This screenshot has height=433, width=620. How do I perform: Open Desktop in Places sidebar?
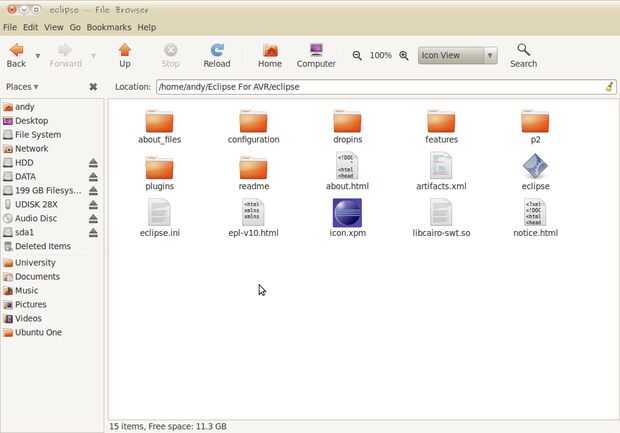26,121
